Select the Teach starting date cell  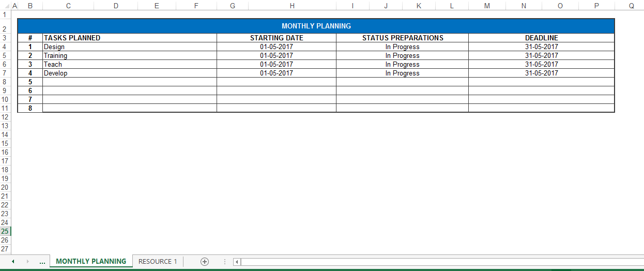(x=277, y=64)
